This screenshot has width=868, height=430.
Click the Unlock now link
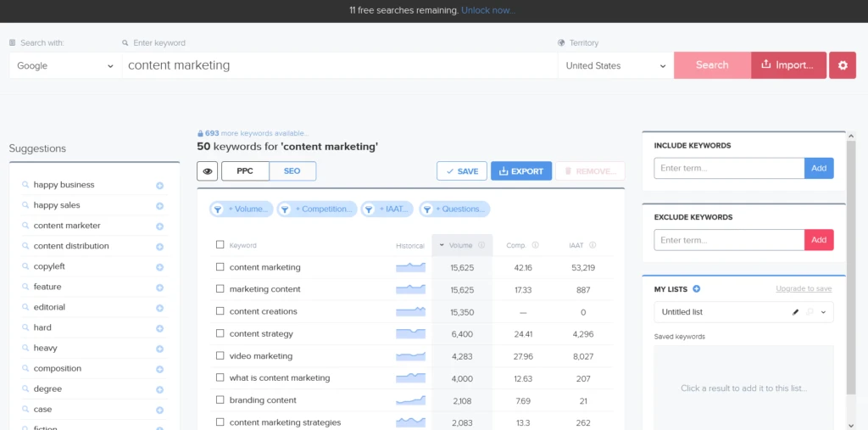tap(488, 10)
